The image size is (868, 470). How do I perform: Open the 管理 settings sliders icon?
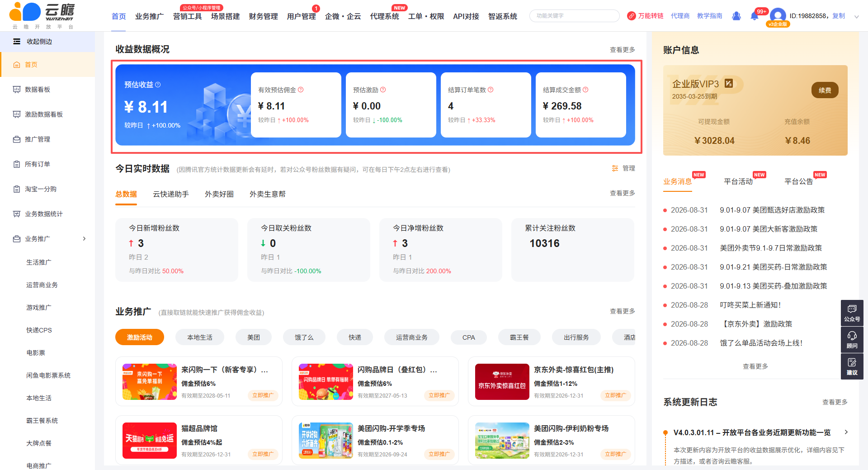coord(615,168)
